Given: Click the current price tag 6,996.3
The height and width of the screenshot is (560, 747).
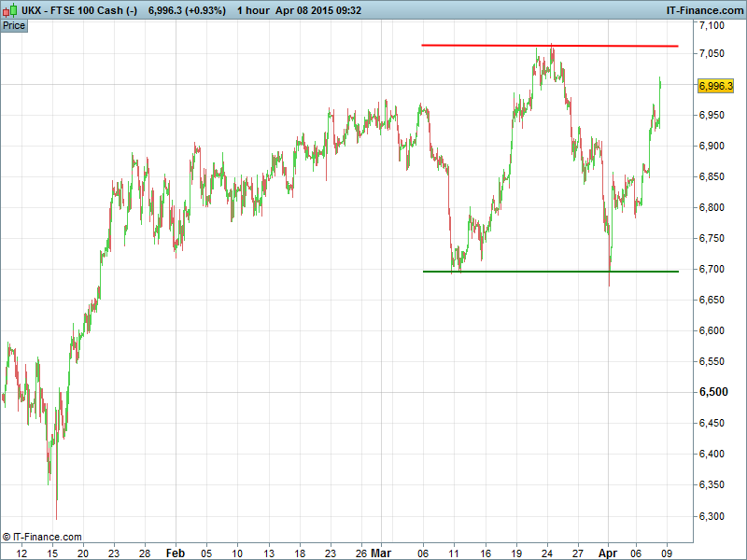Looking at the screenshot, I should 716,86.
